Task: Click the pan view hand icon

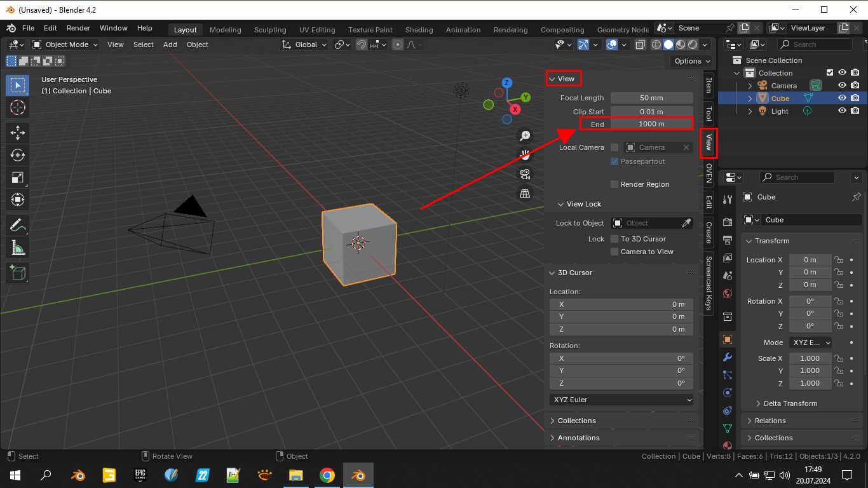Action: click(x=525, y=154)
